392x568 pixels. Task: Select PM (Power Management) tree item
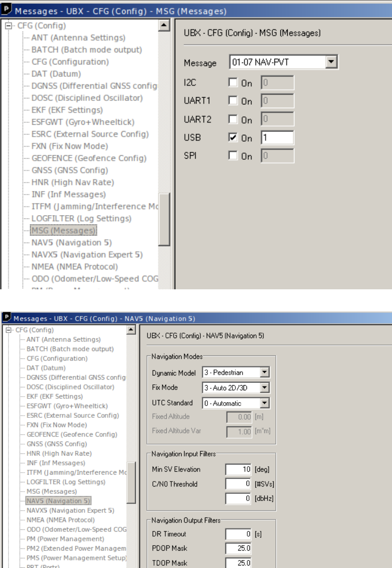tap(65, 539)
